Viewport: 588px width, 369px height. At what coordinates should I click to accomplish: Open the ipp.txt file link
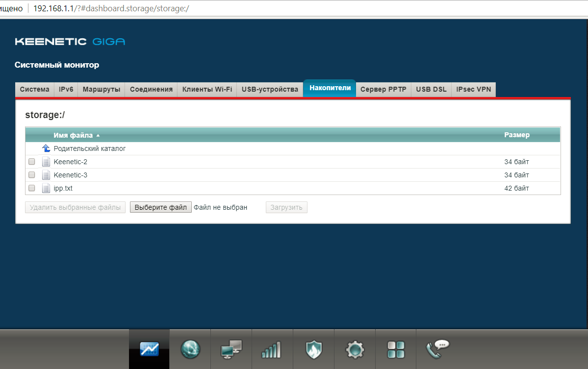coord(63,188)
